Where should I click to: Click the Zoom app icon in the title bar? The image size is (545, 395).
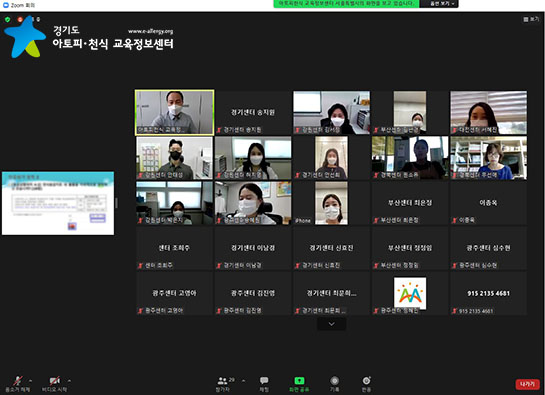click(x=6, y=5)
